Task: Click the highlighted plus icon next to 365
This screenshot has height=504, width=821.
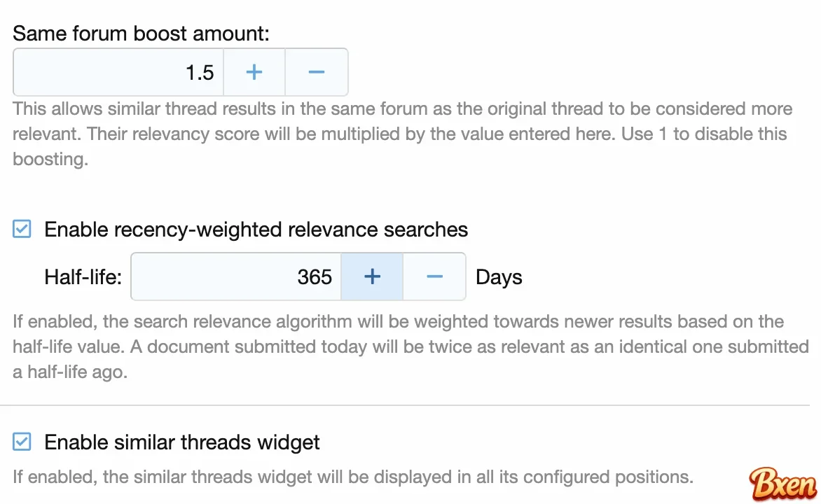Action: pyautogui.click(x=371, y=276)
